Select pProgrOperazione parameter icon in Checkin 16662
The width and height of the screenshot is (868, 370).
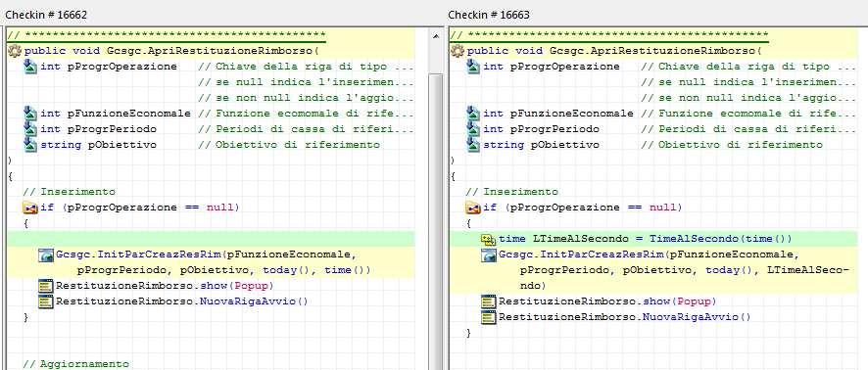click(30, 67)
